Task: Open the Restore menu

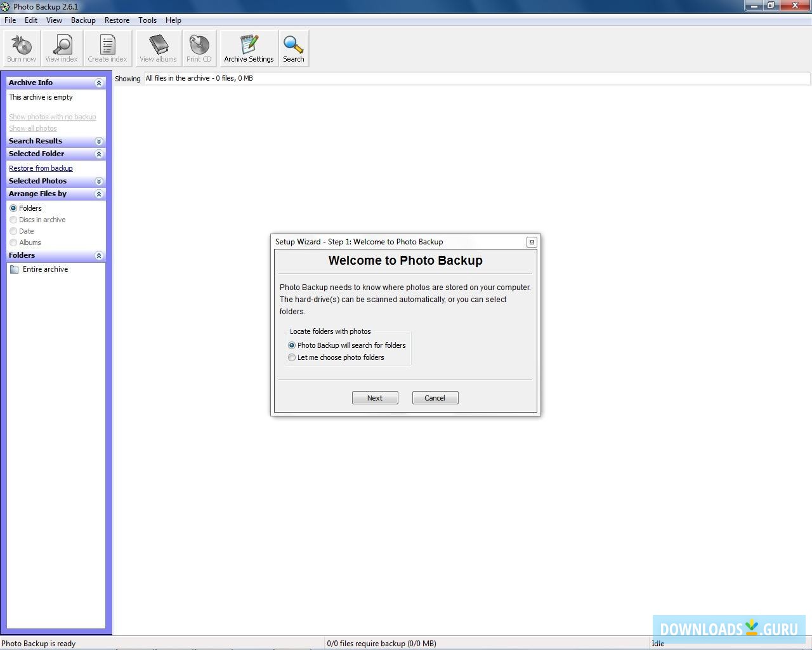Action: [x=117, y=20]
